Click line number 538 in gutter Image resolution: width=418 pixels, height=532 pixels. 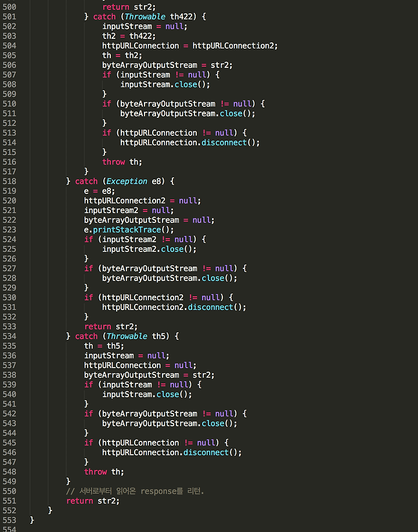(9, 375)
